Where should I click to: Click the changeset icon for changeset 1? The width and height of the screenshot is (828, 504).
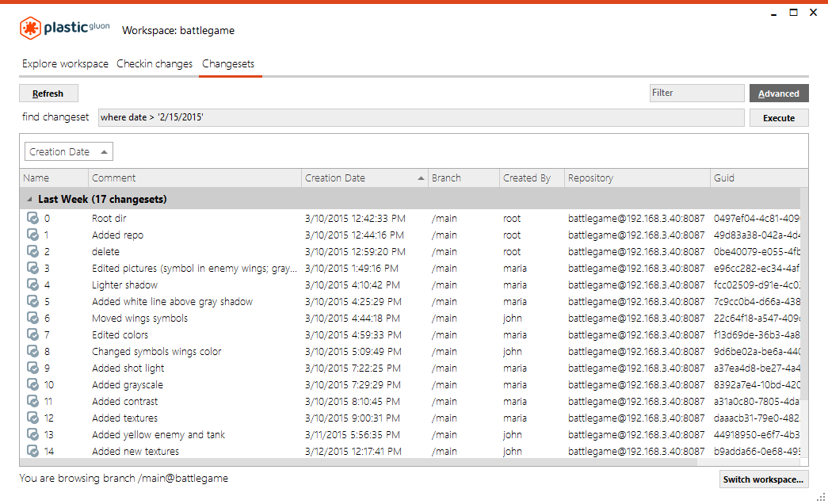coord(32,235)
